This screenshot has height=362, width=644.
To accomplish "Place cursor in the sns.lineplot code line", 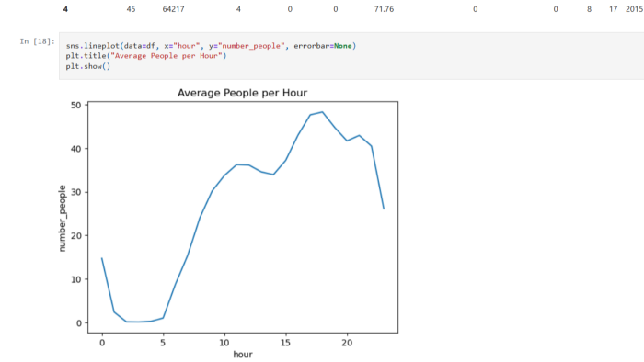I will pyautogui.click(x=211, y=46).
